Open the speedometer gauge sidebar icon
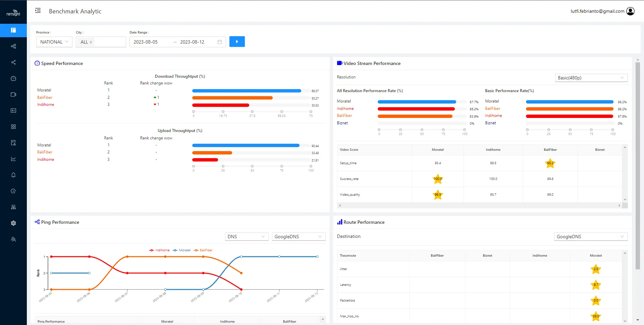Screen dimensions: 644x325 pyautogui.click(x=13, y=78)
